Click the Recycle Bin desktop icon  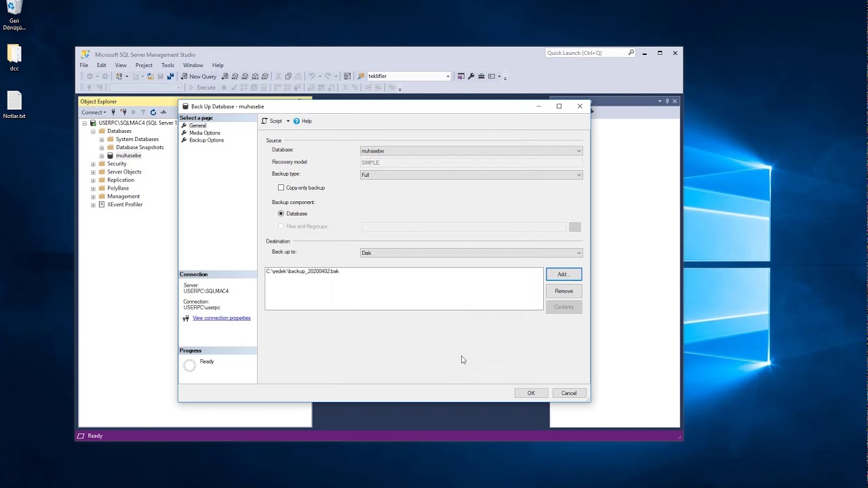click(14, 16)
